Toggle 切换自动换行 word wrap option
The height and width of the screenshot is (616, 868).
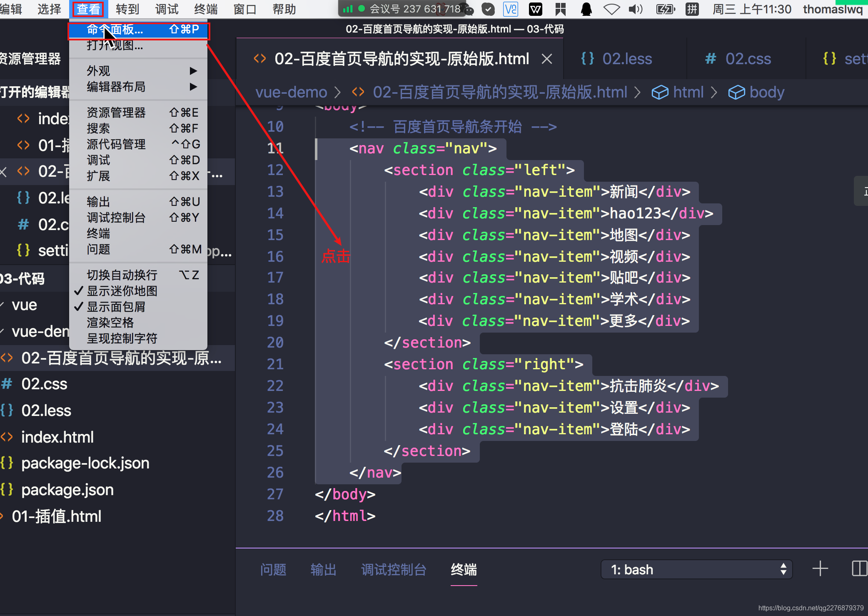139,275
